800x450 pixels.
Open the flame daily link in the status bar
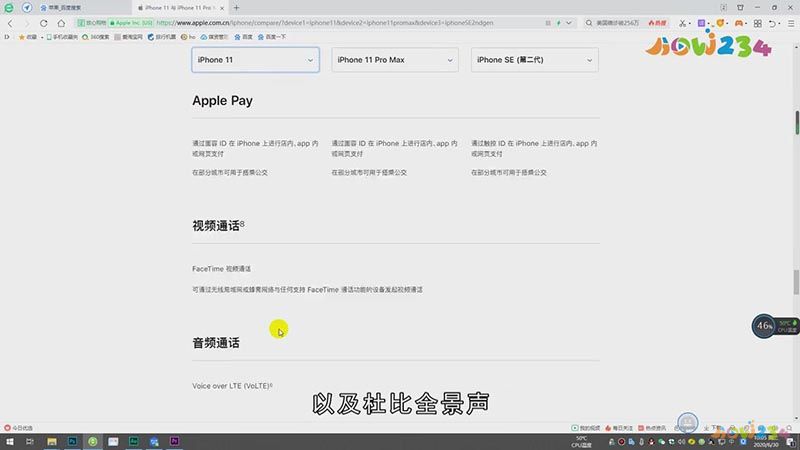click(x=619, y=428)
